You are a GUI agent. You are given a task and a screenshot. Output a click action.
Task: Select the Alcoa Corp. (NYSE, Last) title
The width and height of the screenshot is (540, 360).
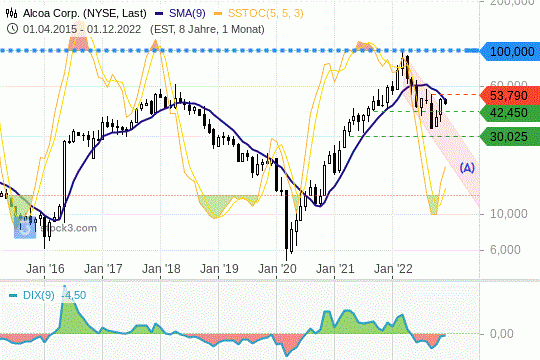coord(84,13)
